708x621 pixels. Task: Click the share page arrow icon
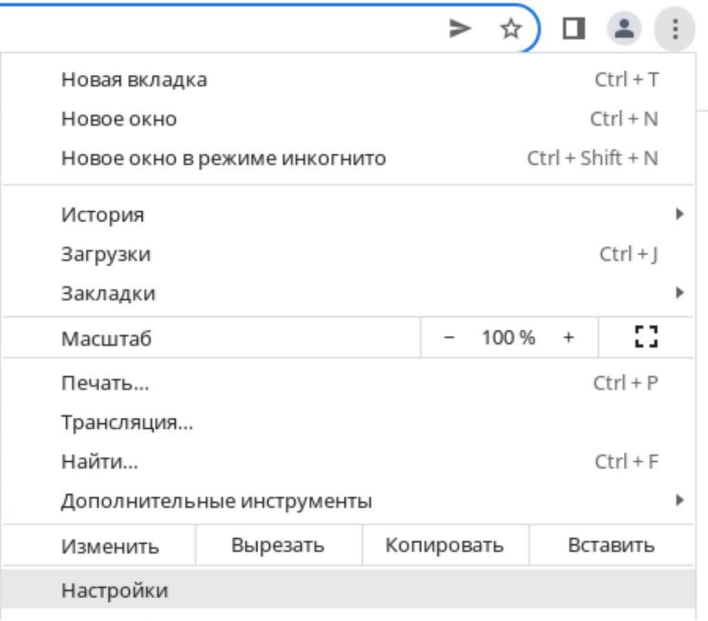460,29
